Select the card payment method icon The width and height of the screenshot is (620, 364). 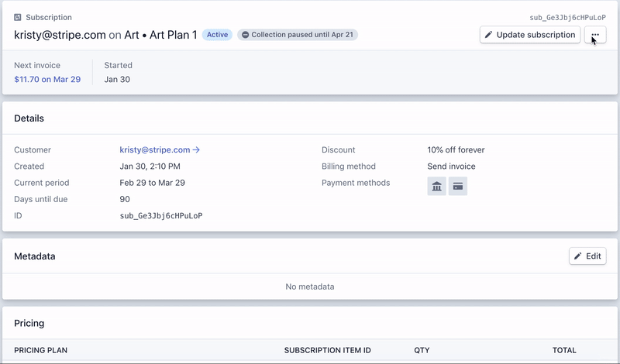[x=458, y=186]
